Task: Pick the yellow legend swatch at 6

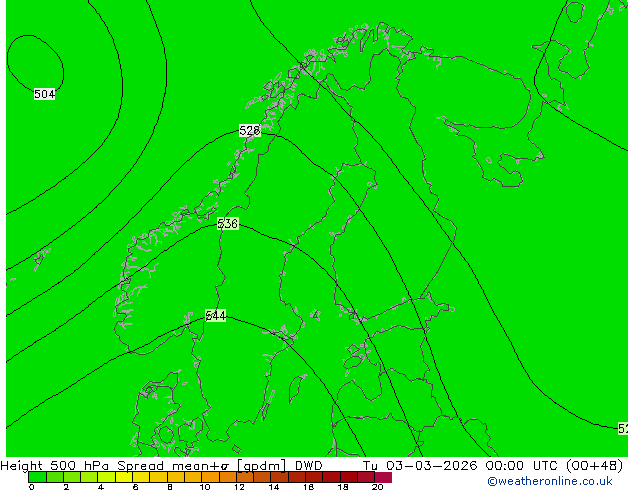Action: 142,477
